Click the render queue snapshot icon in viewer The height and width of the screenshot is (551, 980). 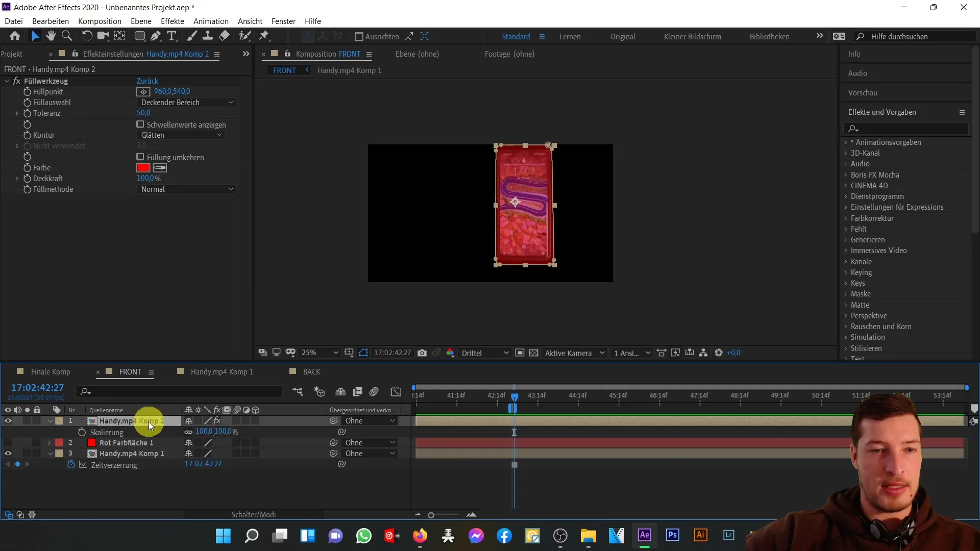[x=423, y=353]
